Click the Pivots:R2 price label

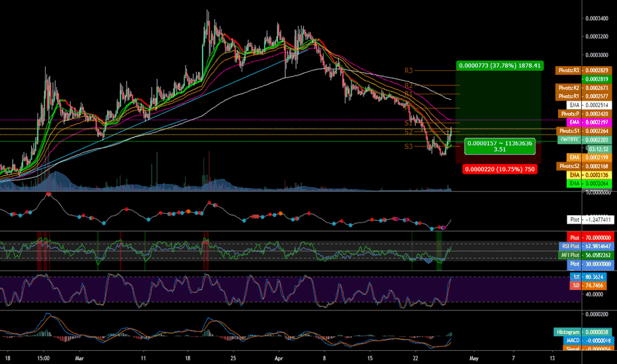pyautogui.click(x=583, y=88)
